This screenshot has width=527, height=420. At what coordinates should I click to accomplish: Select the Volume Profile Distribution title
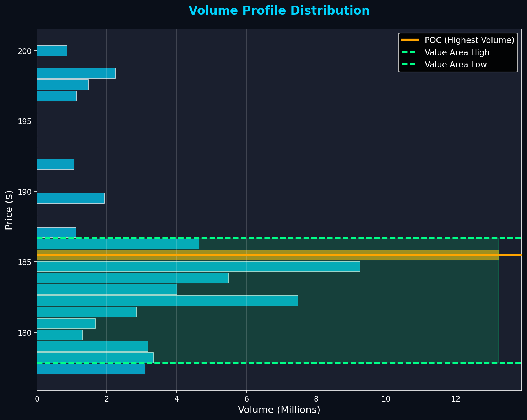pyautogui.click(x=279, y=10)
